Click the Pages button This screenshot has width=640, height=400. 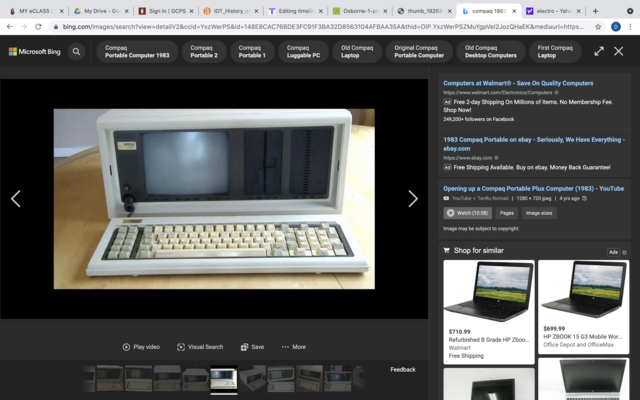(x=507, y=213)
